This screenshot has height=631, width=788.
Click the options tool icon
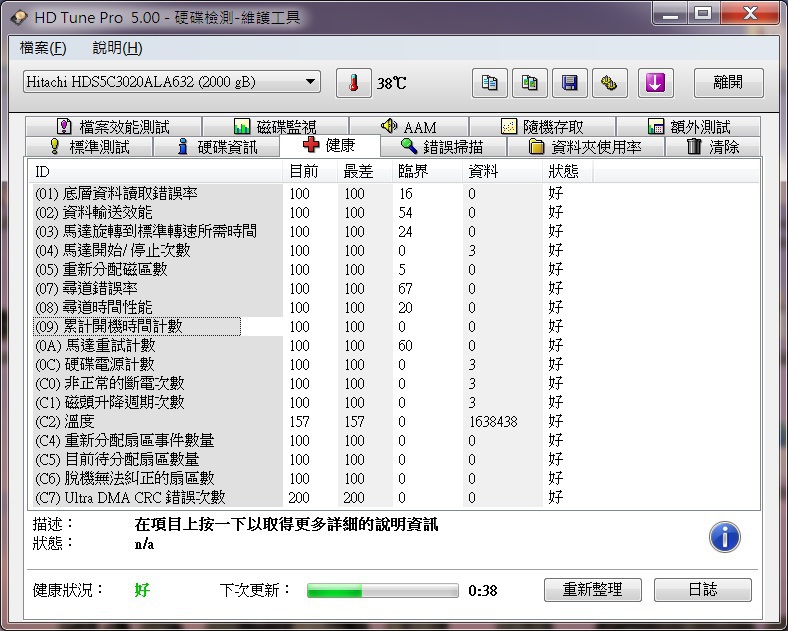[x=609, y=83]
